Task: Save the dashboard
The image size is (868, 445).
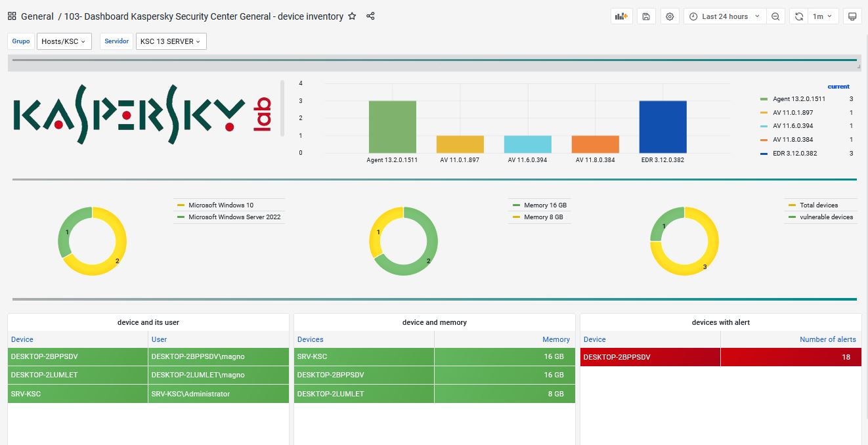Action: click(646, 16)
